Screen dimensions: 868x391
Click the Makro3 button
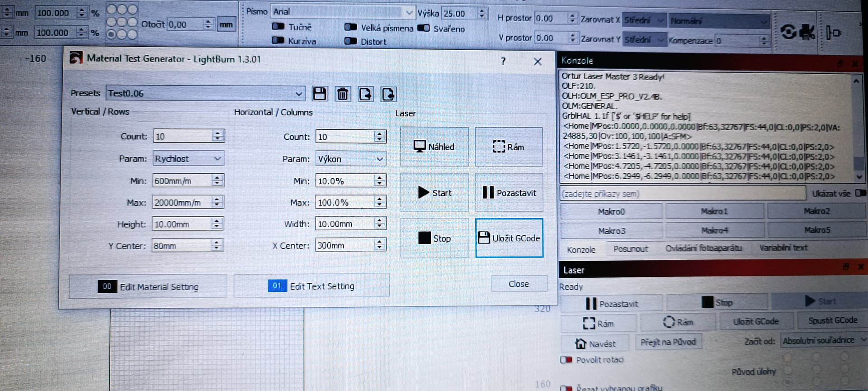click(611, 231)
